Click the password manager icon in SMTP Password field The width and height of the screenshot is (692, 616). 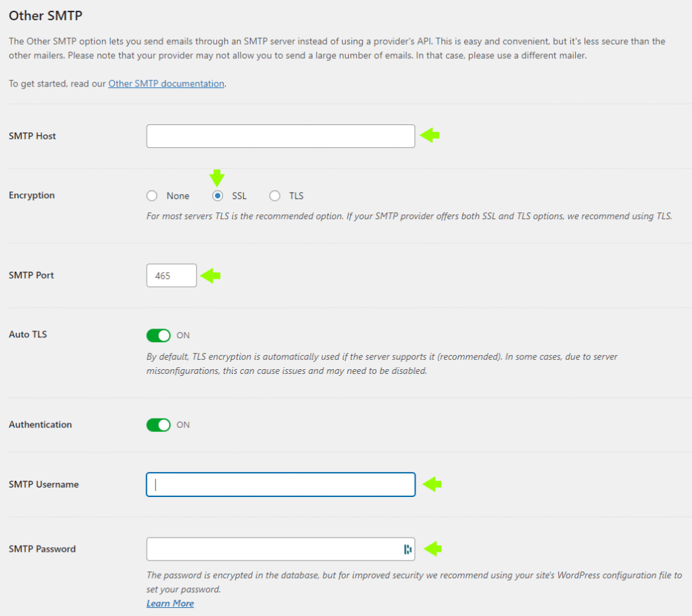click(x=407, y=549)
